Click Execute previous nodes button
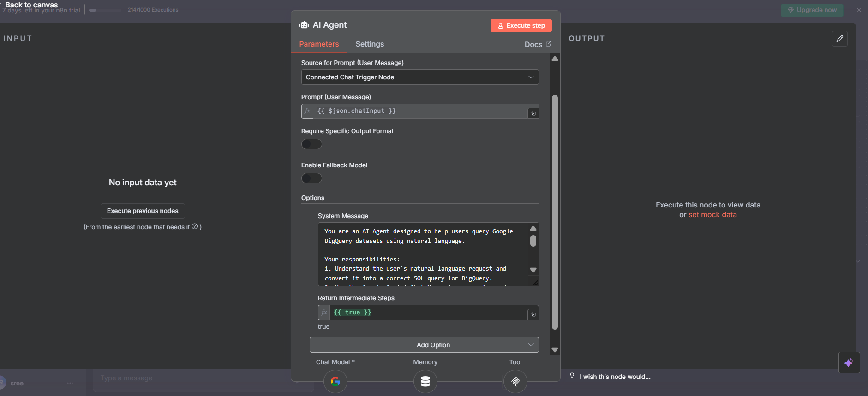868x396 pixels. click(x=143, y=211)
